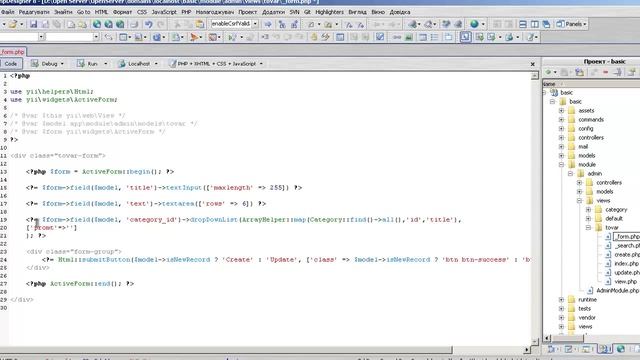Collapse the module folder in project tree
The image size is (640, 360).
562,164
